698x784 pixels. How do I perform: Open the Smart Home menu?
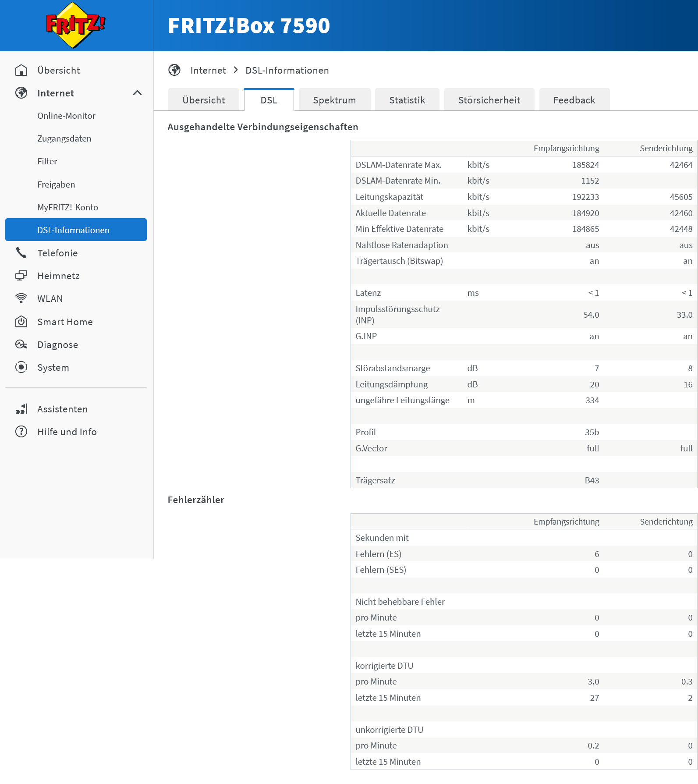point(65,322)
